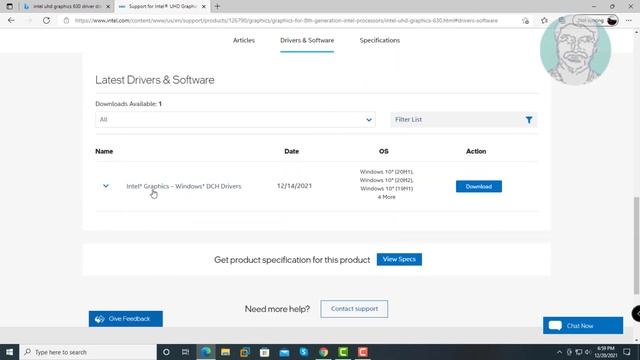Download the Intel Graphics DCH driver
This screenshot has height=360, width=640.
[x=479, y=186]
